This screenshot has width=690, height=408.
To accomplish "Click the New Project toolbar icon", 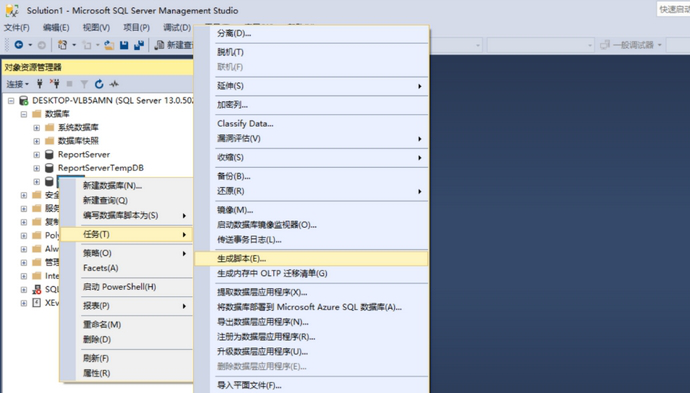I will (x=62, y=44).
